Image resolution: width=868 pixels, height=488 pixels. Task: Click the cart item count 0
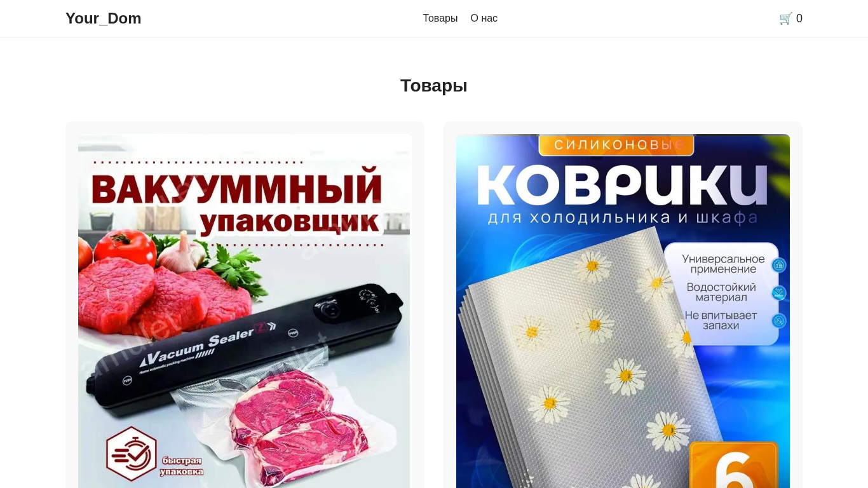point(799,18)
